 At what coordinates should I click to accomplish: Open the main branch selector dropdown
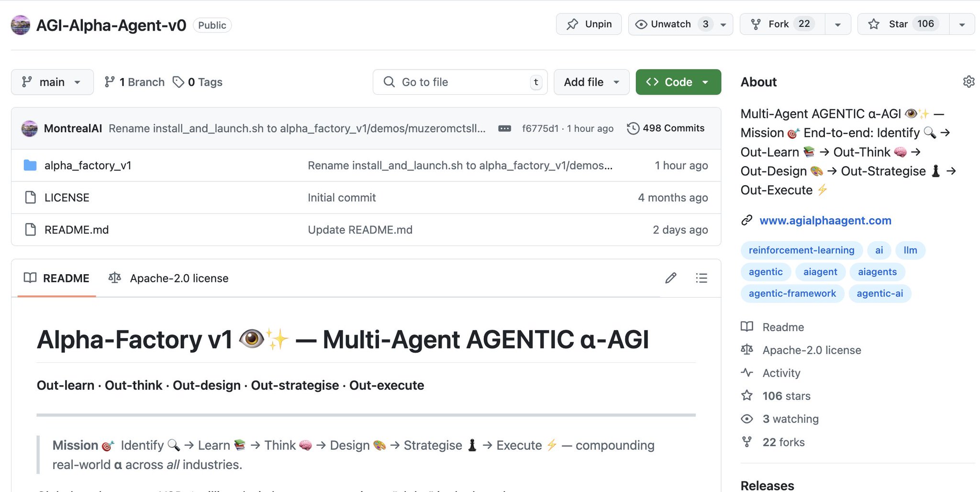coord(52,82)
